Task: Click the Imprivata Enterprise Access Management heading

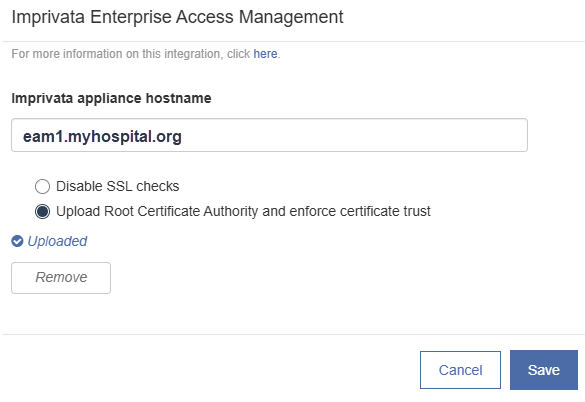Action: pyautogui.click(x=177, y=17)
